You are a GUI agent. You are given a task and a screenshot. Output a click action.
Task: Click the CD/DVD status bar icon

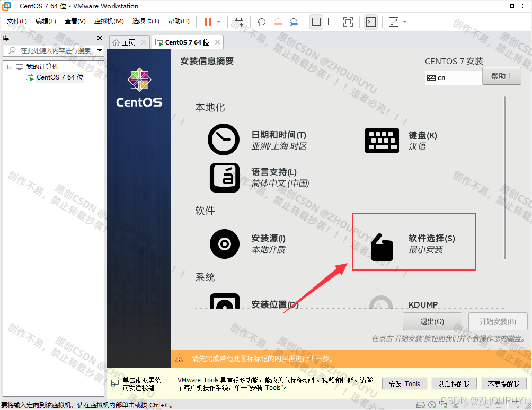coord(431,405)
